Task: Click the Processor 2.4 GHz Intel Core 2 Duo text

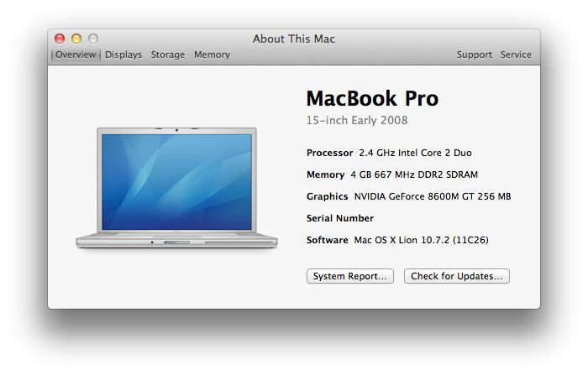Action: (389, 153)
